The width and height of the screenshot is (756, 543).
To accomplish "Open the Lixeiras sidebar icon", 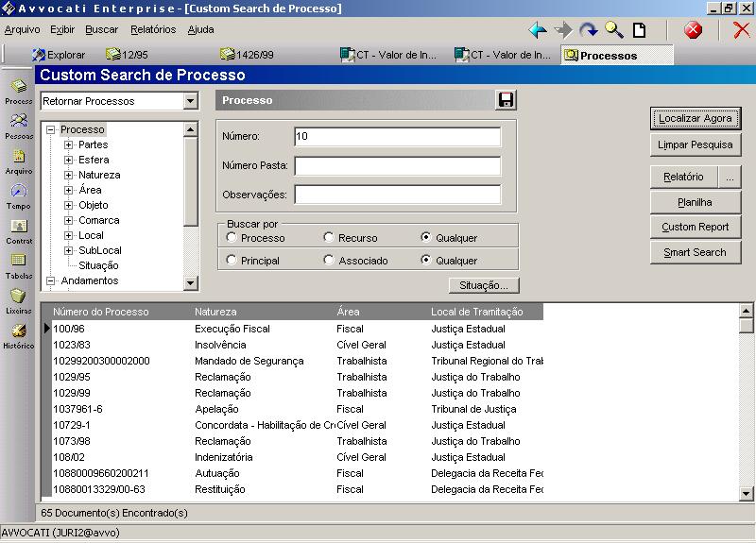I will 19,301.
